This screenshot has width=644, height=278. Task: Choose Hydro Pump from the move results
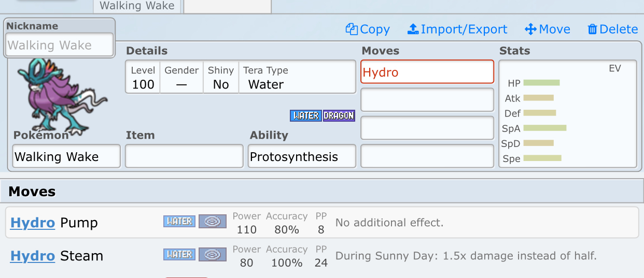54,223
